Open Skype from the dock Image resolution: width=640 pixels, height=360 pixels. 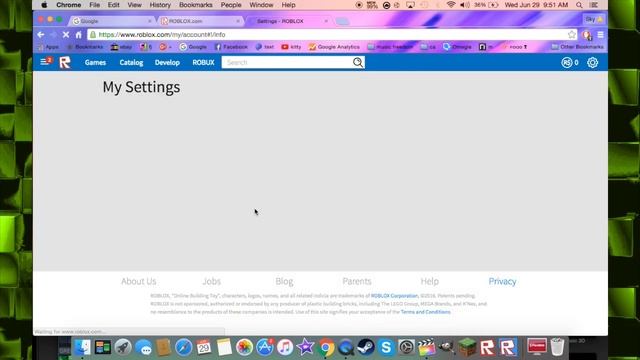(x=386, y=347)
